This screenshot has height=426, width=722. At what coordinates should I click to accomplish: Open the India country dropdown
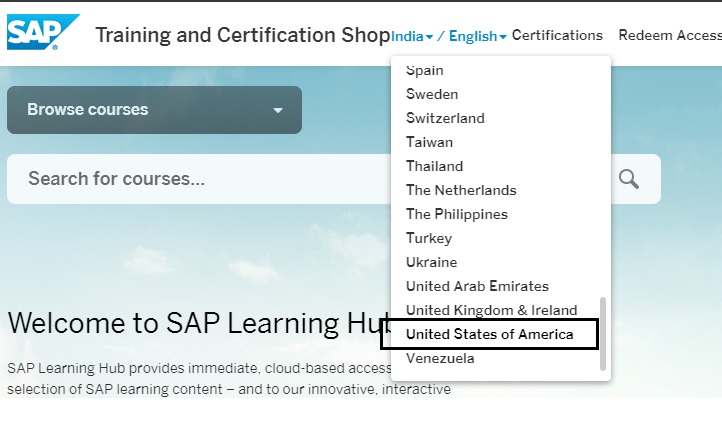pos(412,36)
